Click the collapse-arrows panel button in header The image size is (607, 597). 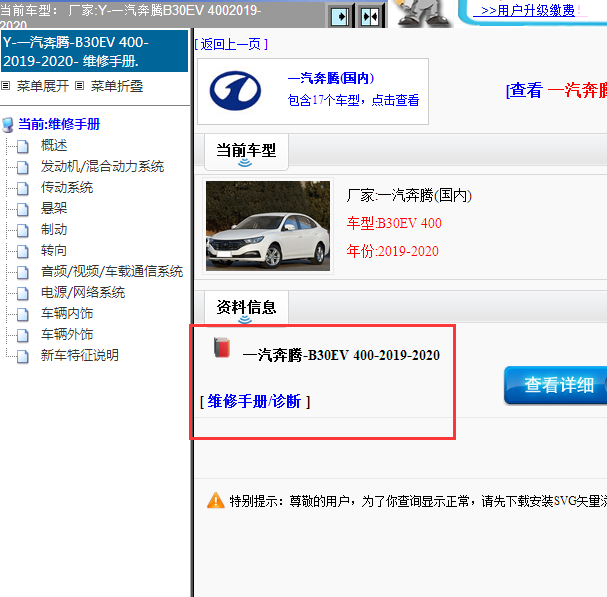click(370, 16)
